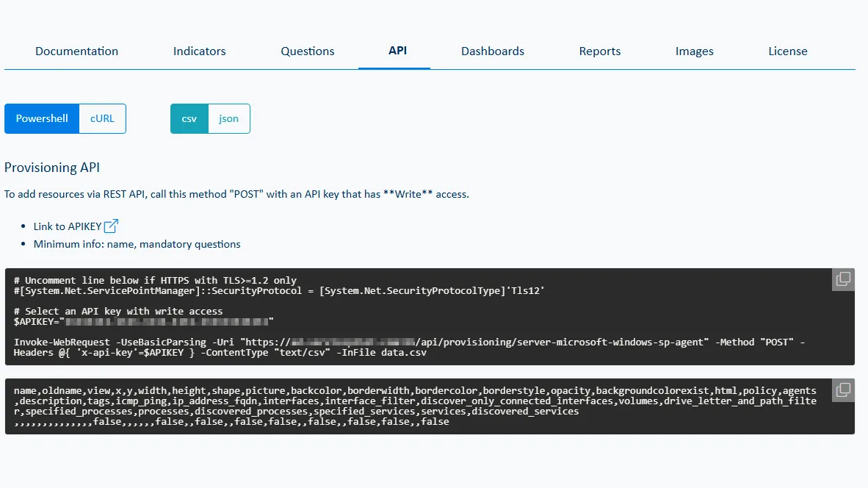
Task: View the Images tab
Action: (x=694, y=51)
